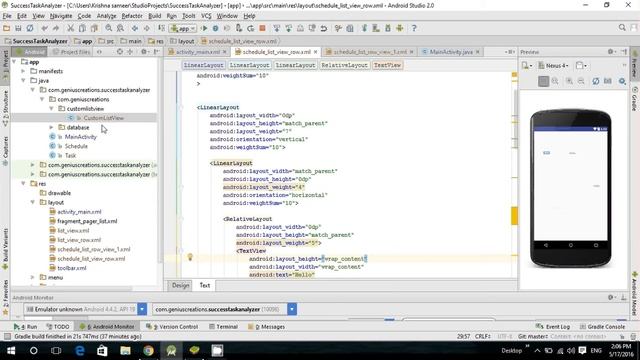The width and height of the screenshot is (640, 360).
Task: Click the phone preview thumbnail
Action: coord(571,188)
